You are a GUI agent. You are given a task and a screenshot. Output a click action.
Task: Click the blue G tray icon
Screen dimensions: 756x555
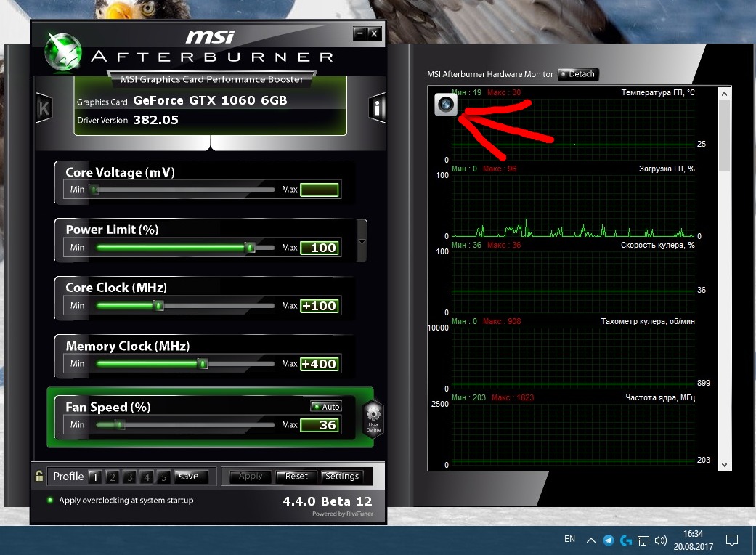(626, 540)
